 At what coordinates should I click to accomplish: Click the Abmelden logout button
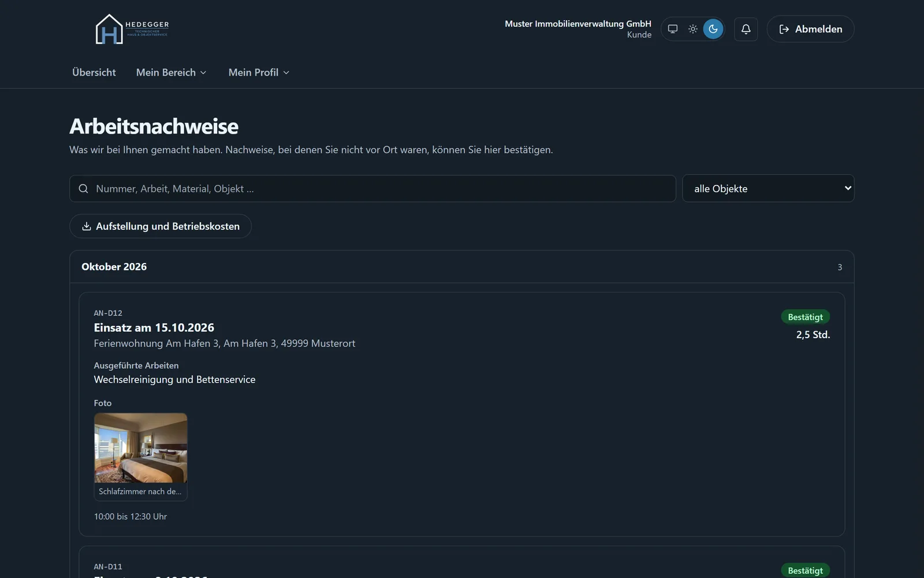click(810, 29)
